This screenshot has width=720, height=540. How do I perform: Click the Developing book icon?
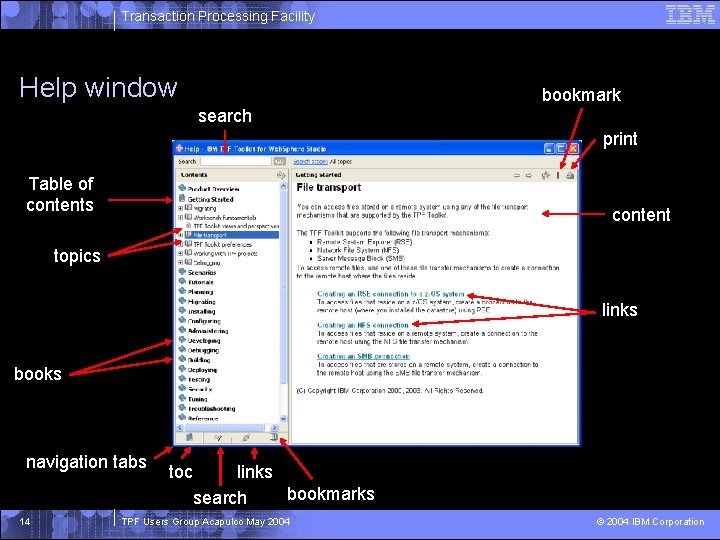coord(182,340)
